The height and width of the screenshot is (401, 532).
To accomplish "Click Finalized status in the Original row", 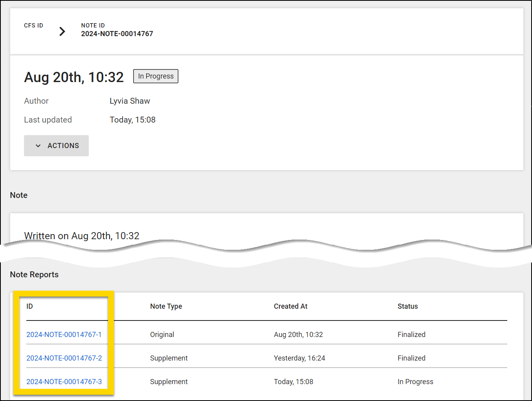I will [411, 335].
